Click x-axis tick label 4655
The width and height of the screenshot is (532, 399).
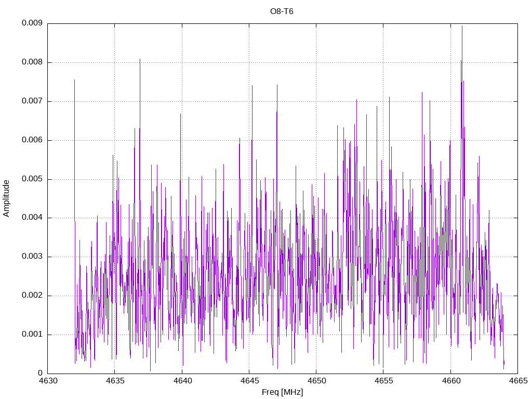[384, 381]
